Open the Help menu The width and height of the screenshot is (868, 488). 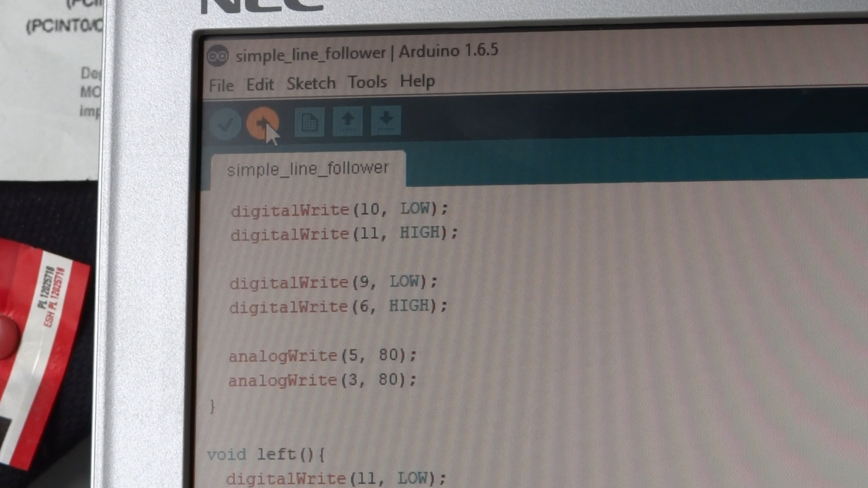[x=417, y=81]
